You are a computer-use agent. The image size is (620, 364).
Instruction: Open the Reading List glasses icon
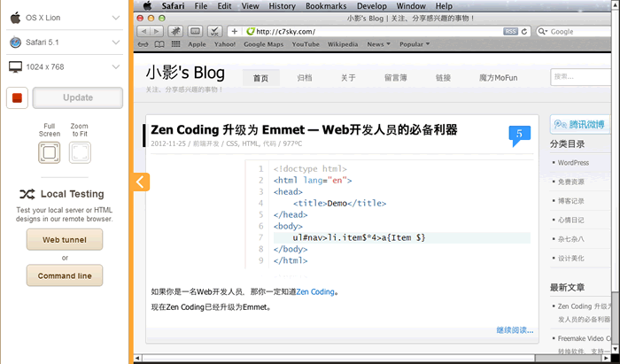pyautogui.click(x=143, y=44)
